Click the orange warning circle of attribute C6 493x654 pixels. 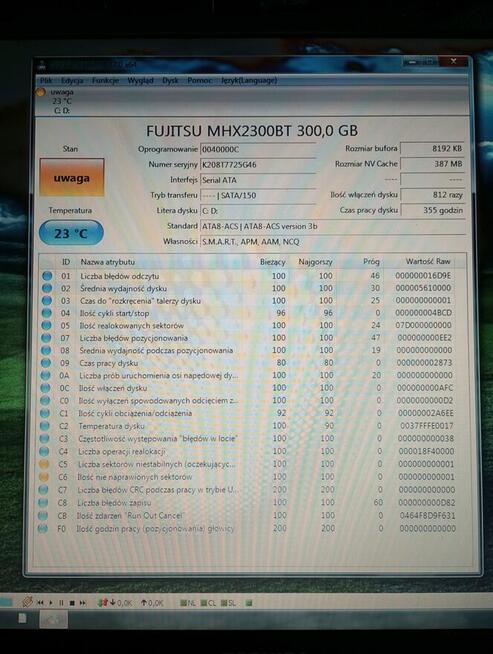tap(43, 477)
